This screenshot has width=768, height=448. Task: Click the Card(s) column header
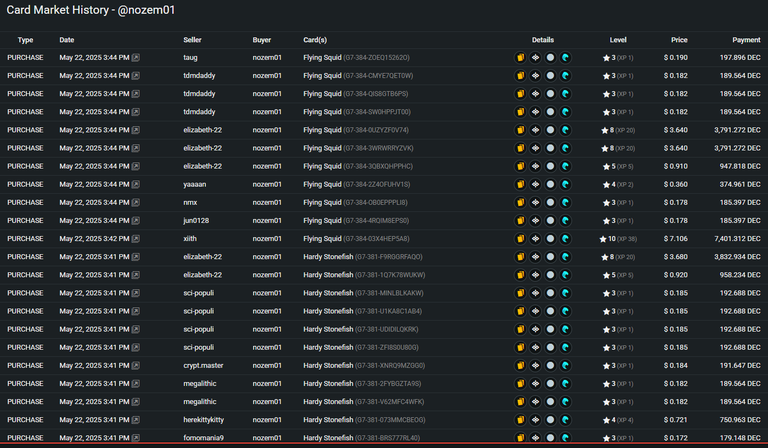315,40
